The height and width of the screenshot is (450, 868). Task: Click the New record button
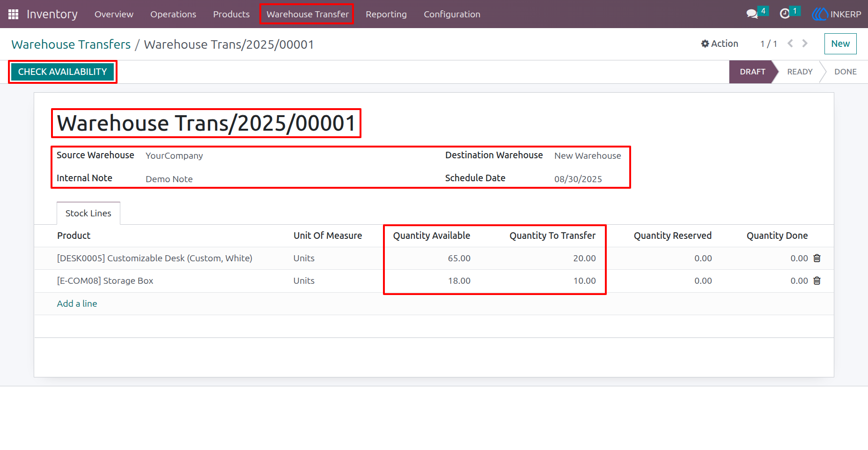[x=840, y=44]
